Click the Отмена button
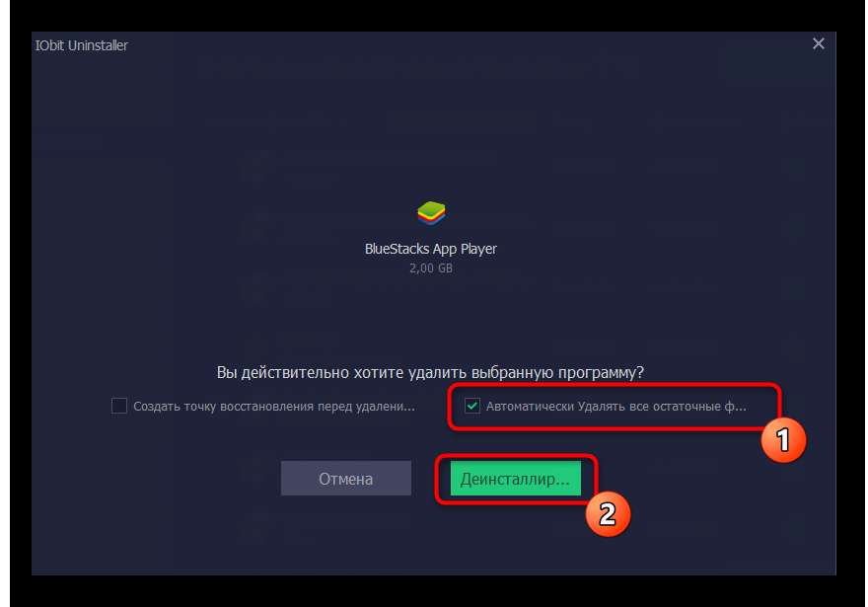Screen dimensions: 868x607 pos(346,478)
